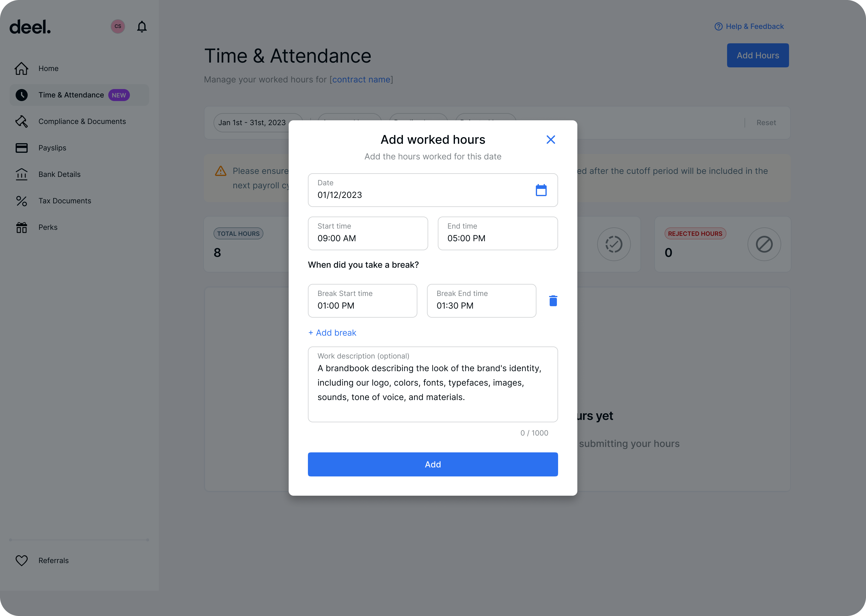The width and height of the screenshot is (866, 616).
Task: Open Help & Feedback link
Action: (749, 26)
